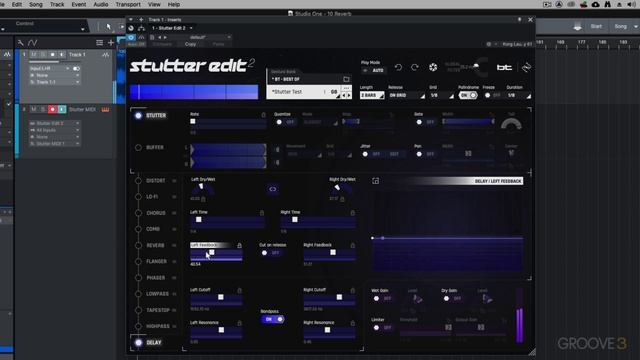Open the Audio menu

coord(100,4)
